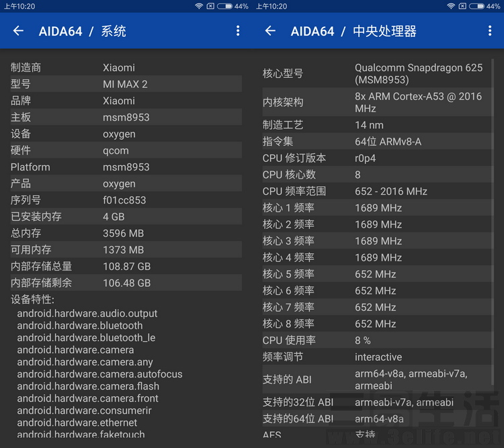This screenshot has width=504, height=448.
Task: Select 频率调节 interactive row
Action: tap(377, 357)
